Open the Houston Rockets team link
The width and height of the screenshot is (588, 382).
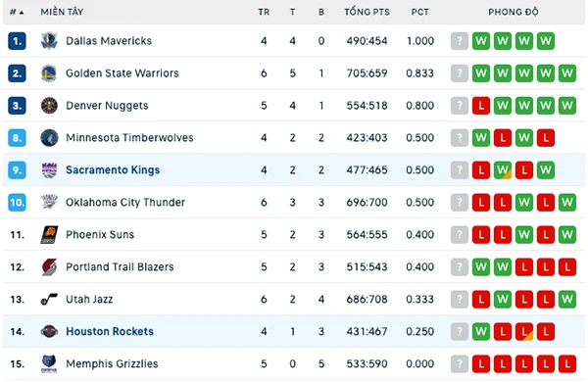(110, 331)
